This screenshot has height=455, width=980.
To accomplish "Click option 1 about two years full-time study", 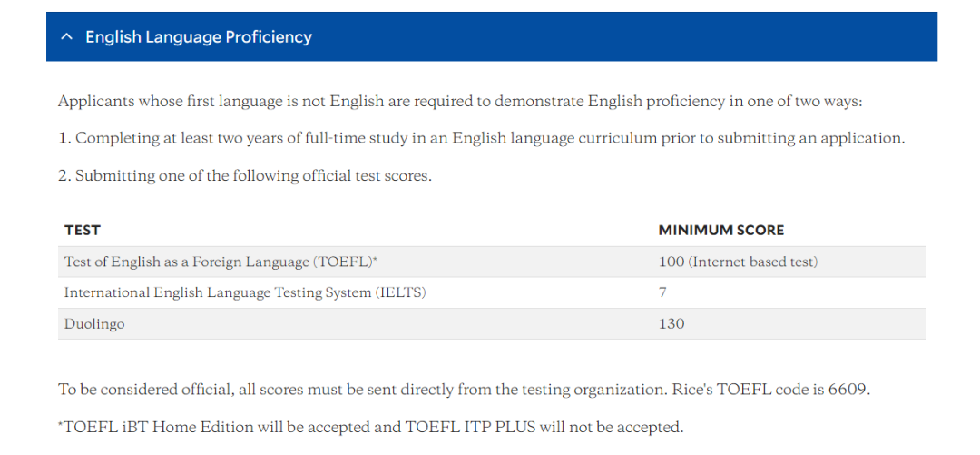I will pyautogui.click(x=481, y=138).
